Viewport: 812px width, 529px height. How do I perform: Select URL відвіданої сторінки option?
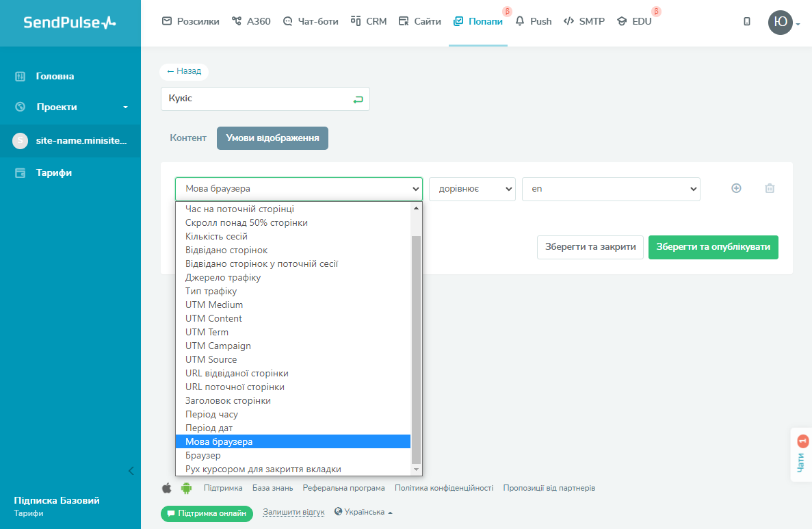click(293, 373)
